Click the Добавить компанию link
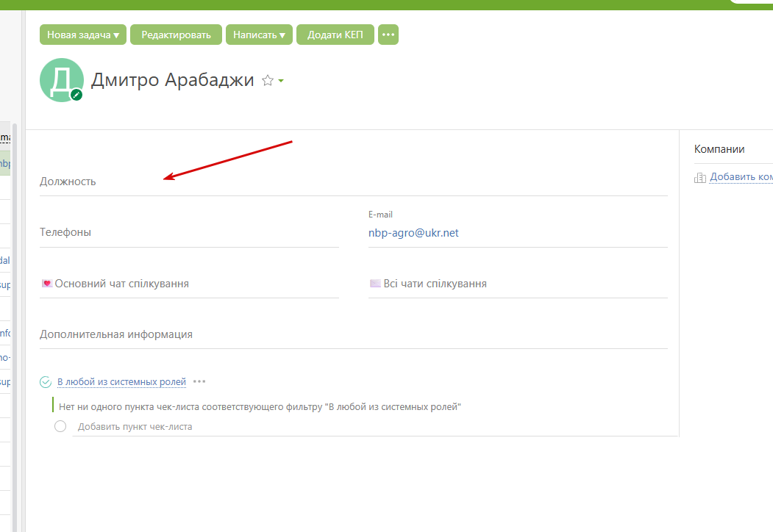The width and height of the screenshot is (773, 532). [x=741, y=177]
